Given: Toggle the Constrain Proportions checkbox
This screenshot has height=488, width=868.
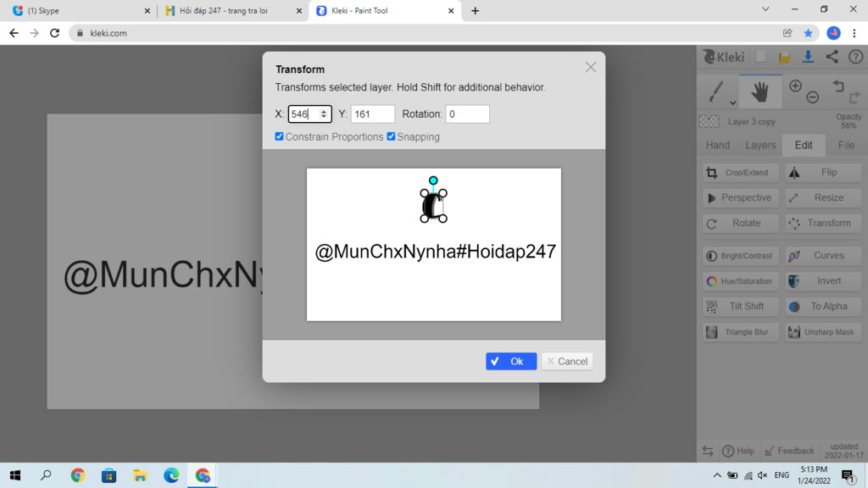Looking at the screenshot, I should pyautogui.click(x=279, y=136).
